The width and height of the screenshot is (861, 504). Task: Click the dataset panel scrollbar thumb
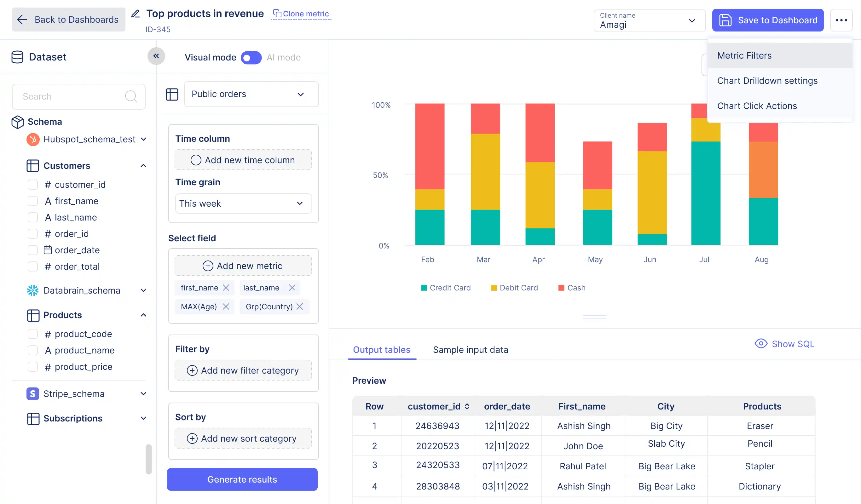pos(149,459)
